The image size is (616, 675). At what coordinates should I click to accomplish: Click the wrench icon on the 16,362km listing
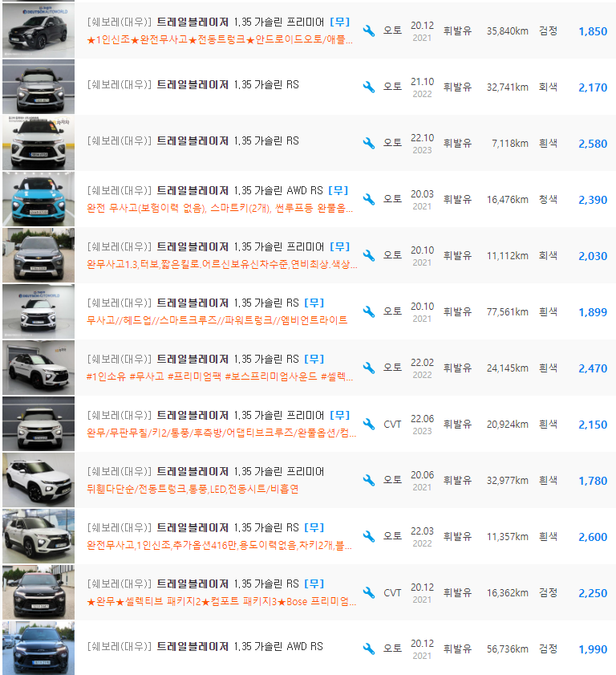coord(369,593)
